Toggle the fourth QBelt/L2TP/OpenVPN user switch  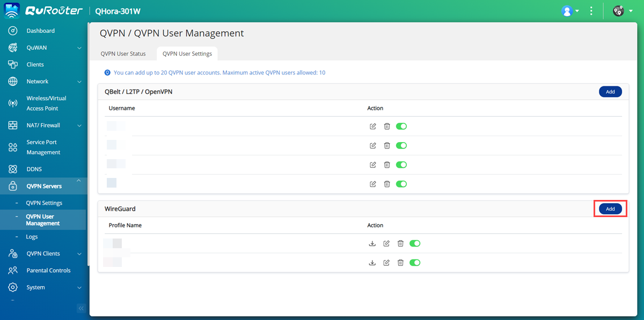point(401,184)
